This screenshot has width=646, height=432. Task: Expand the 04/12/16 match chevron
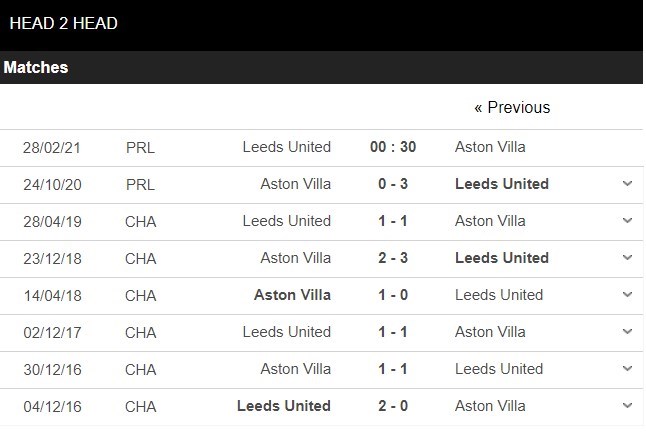tap(627, 406)
